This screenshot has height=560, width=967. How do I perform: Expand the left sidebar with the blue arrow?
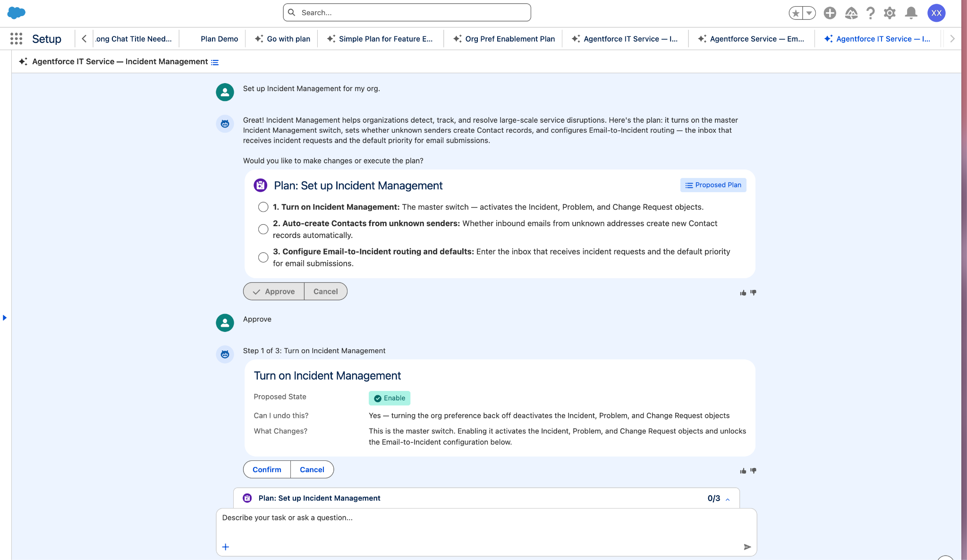(x=5, y=318)
